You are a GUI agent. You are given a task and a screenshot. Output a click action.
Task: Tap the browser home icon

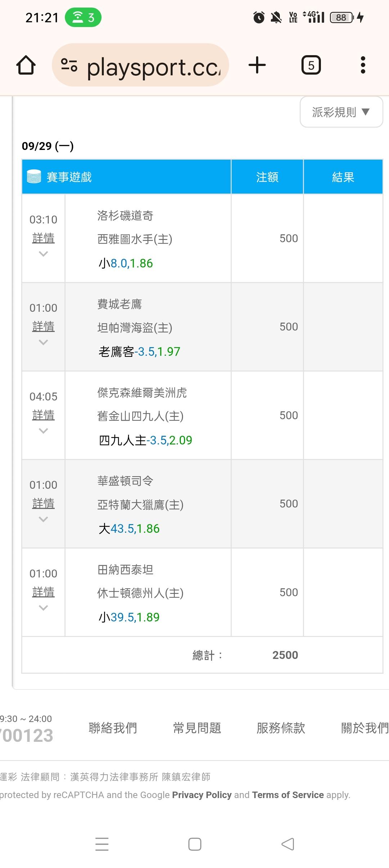(26, 65)
